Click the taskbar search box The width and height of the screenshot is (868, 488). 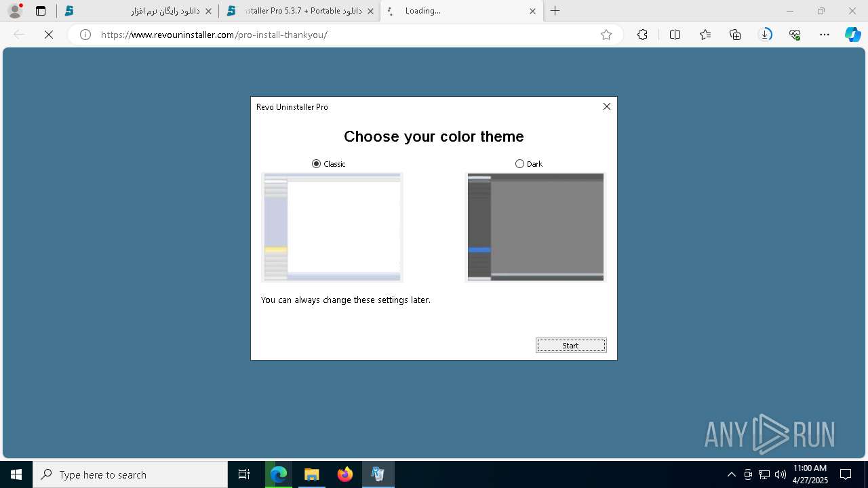(x=130, y=474)
